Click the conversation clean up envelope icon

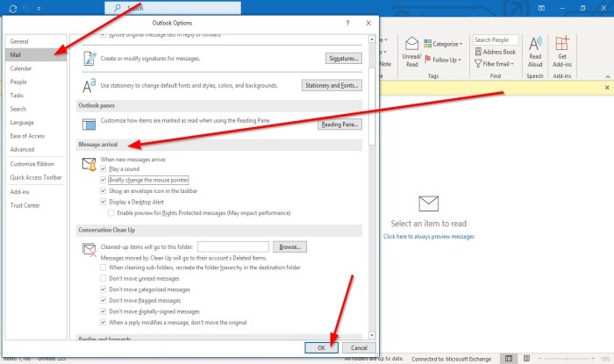(89, 250)
